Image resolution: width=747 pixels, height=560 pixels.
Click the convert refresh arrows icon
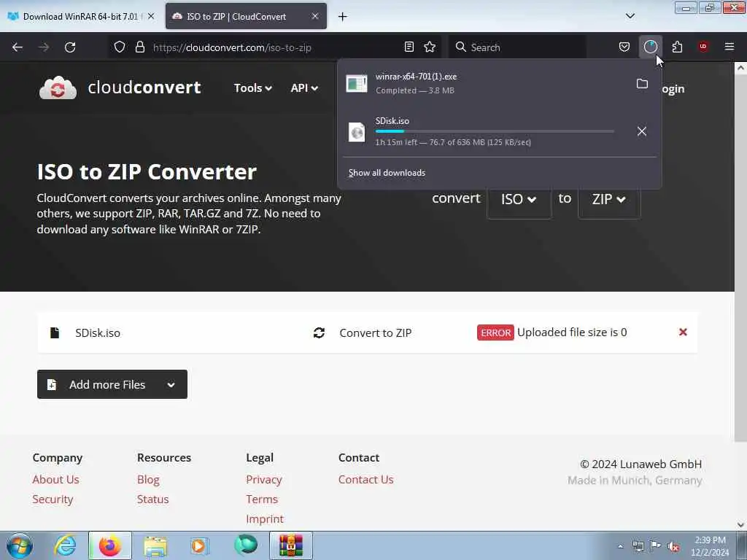(320, 332)
